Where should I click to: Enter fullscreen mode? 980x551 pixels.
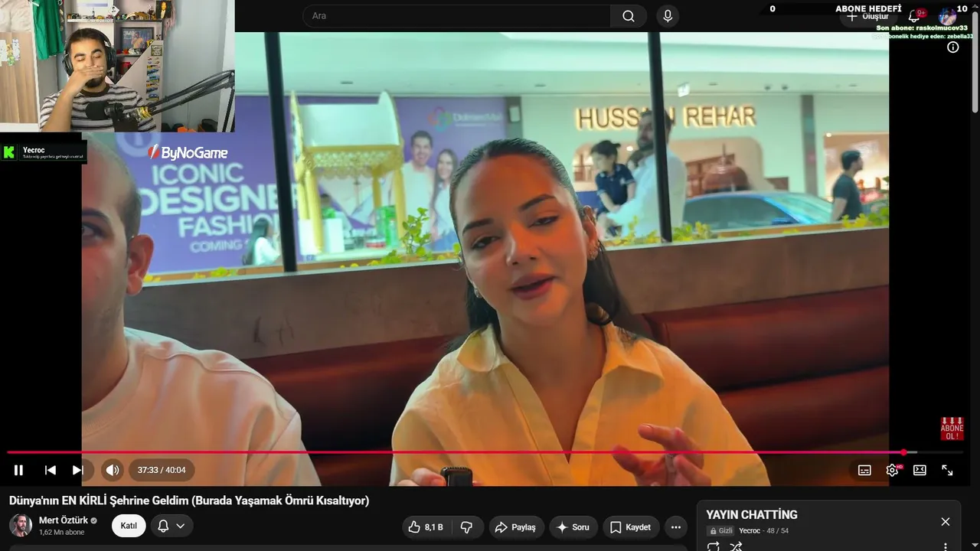[947, 470]
